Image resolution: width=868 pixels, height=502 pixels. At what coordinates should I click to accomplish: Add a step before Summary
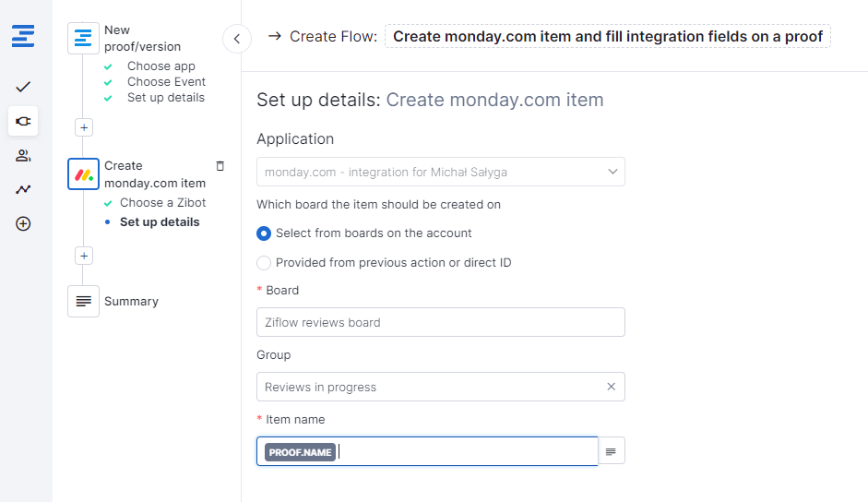(x=84, y=256)
